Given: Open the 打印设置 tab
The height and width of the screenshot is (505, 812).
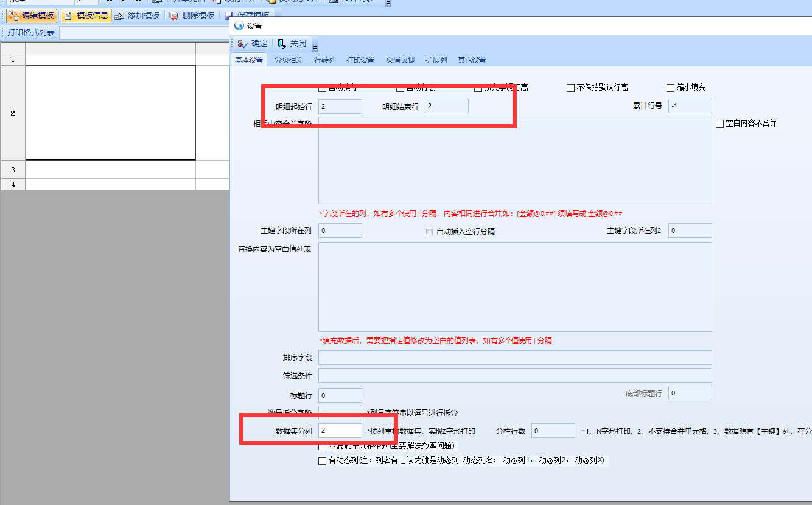Looking at the screenshot, I should [360, 60].
